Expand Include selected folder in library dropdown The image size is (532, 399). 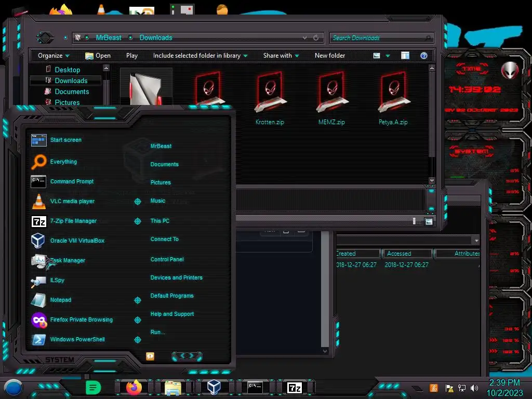(200, 56)
